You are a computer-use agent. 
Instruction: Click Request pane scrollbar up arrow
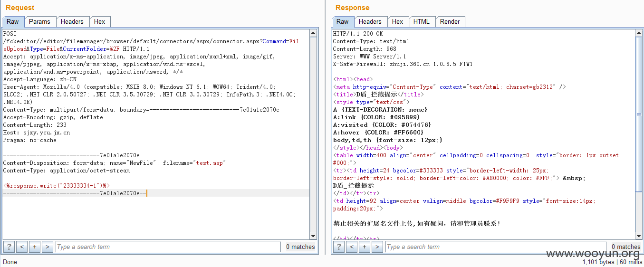tap(313, 33)
